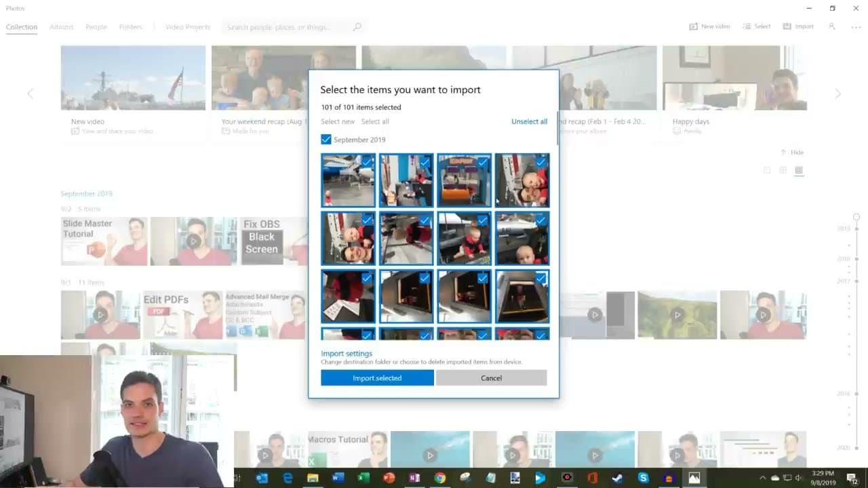Screen dimensions: 868x488
Task: Open the Advanced Mail Merge thumbnail
Action: (x=265, y=315)
